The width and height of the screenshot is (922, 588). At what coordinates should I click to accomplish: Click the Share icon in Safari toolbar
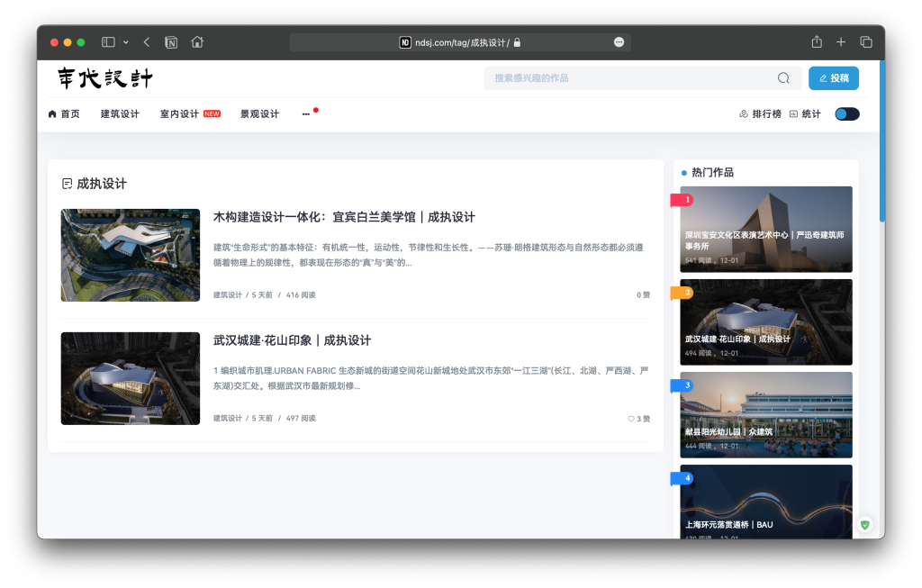pos(817,41)
